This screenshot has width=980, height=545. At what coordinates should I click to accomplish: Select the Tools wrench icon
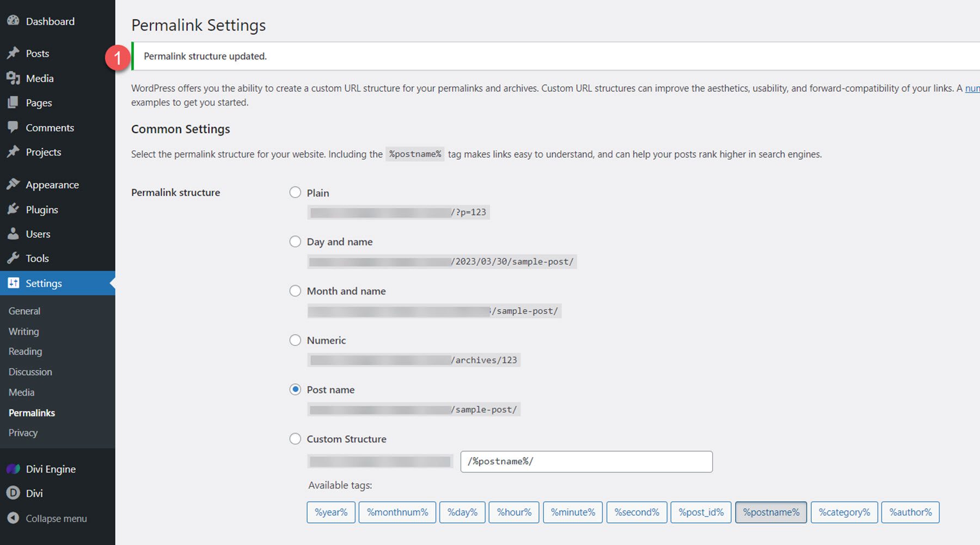click(x=13, y=258)
